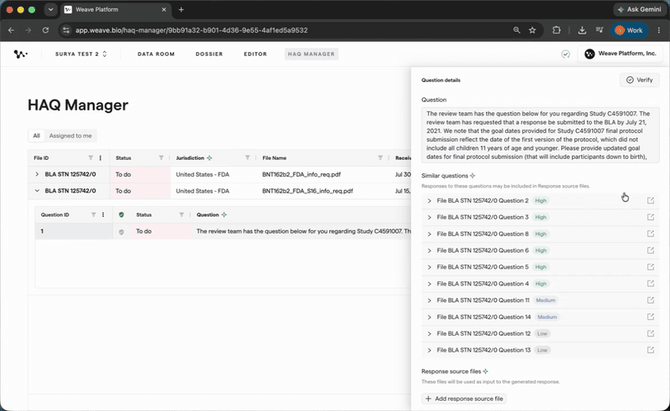Select the BNT162b2_FDA_S16_info_req.pdf file name cell
Screen dimensions: 670x411
[307, 191]
